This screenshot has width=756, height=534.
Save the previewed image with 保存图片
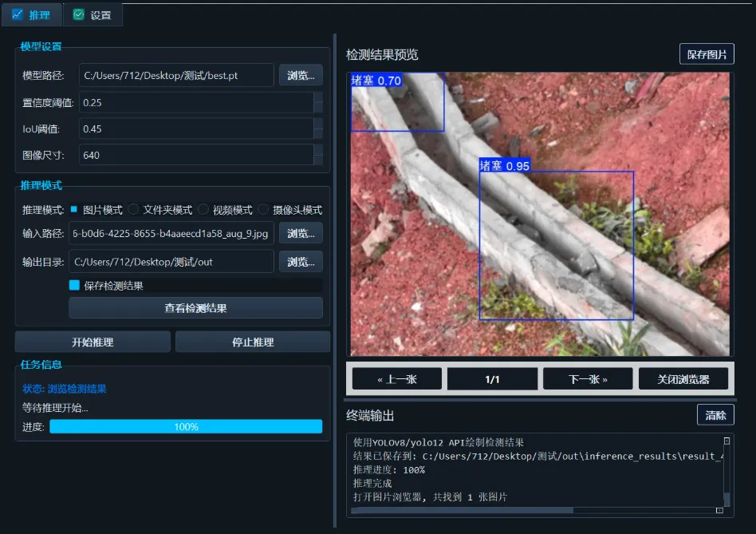(x=707, y=52)
